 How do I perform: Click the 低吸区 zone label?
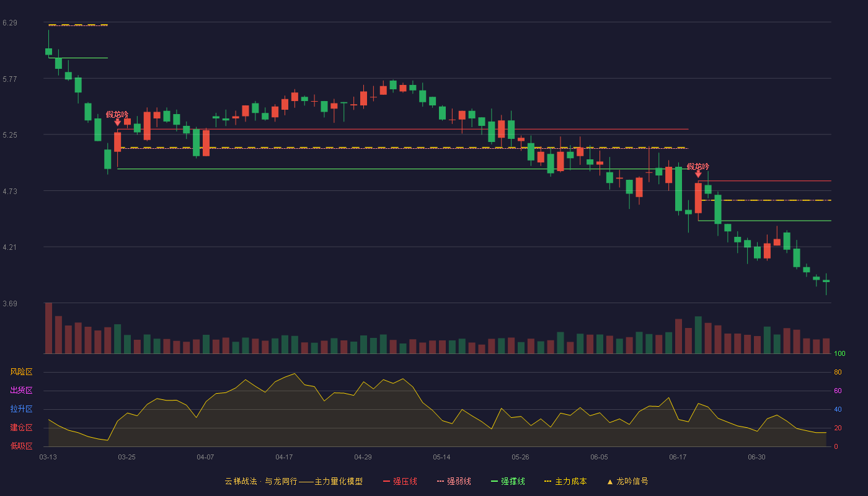coord(21,446)
